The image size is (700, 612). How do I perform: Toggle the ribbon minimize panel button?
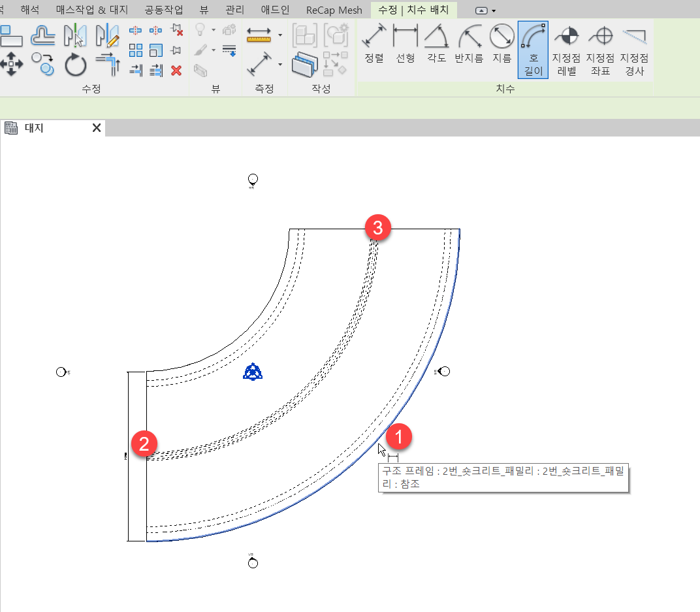(x=481, y=10)
